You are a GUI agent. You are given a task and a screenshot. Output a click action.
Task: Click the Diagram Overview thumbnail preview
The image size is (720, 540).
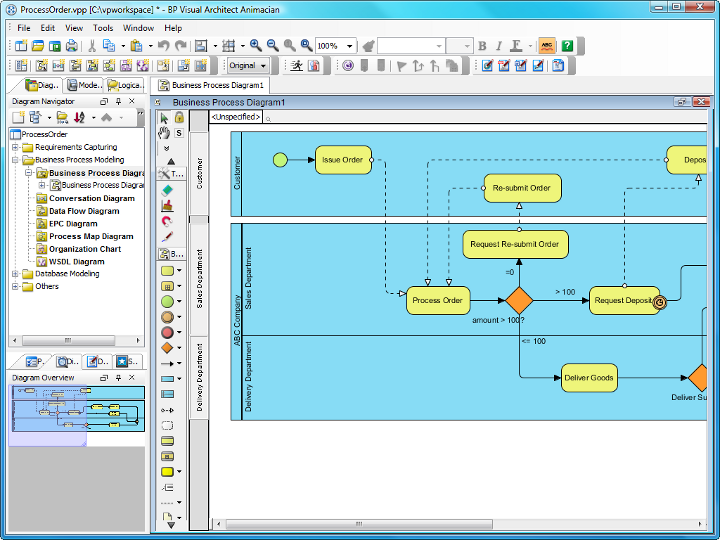pos(78,409)
